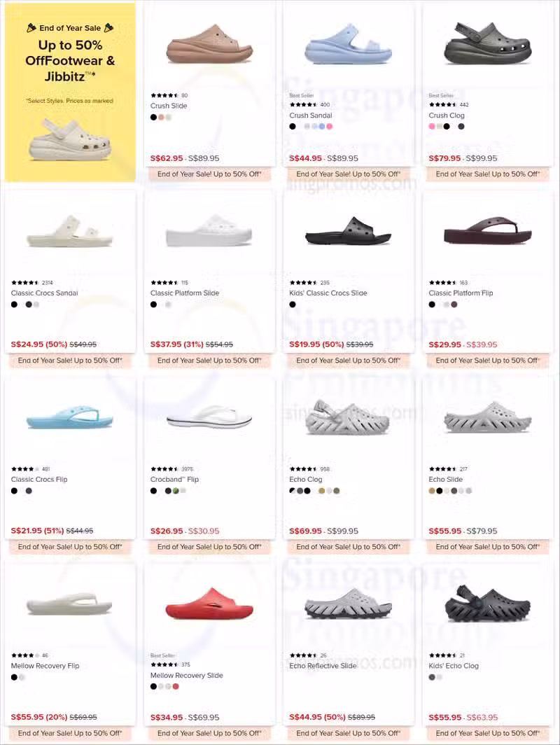Choose the red swatch under Mellow Recovery Slide
This screenshot has height=745, width=560.
pos(176,687)
